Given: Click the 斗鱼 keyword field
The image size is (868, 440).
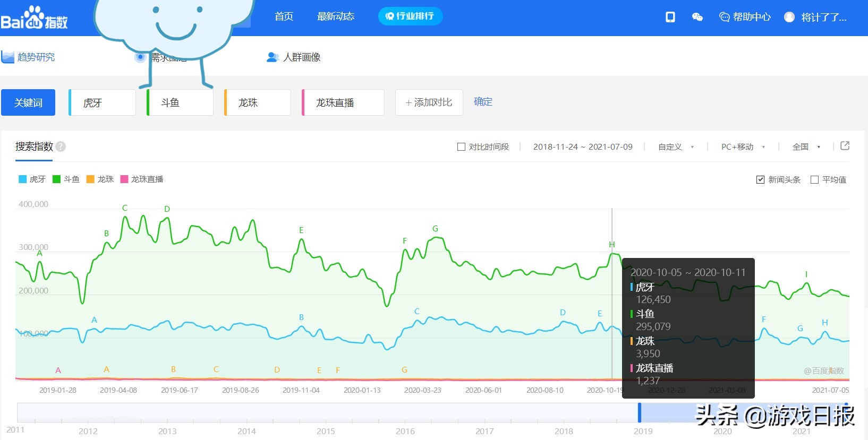Looking at the screenshot, I should pyautogui.click(x=180, y=102).
